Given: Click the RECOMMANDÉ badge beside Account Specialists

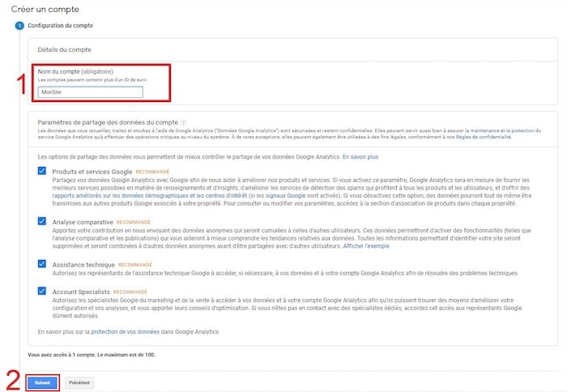Looking at the screenshot, I should coord(130,291).
